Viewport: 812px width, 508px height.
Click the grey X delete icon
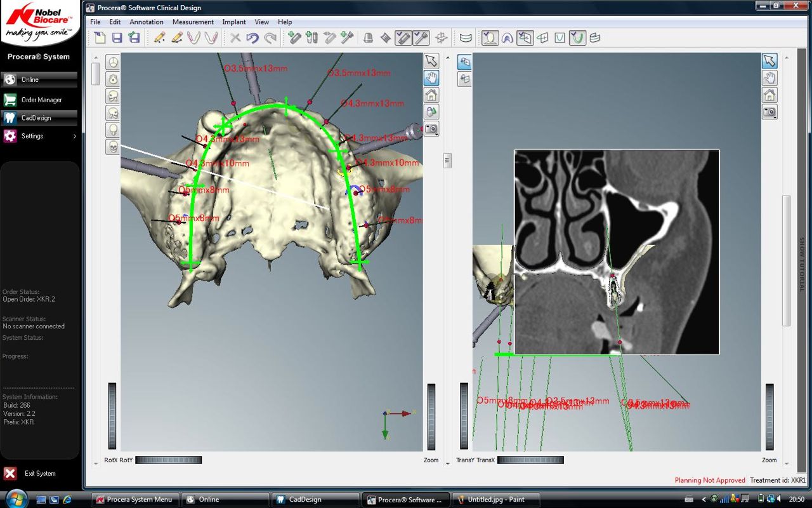(x=235, y=38)
